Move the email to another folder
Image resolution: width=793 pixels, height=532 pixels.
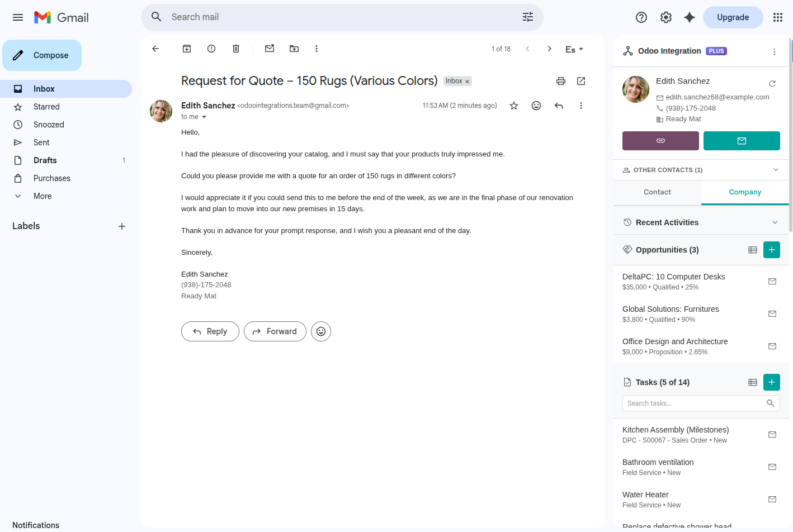pyautogui.click(x=294, y=49)
